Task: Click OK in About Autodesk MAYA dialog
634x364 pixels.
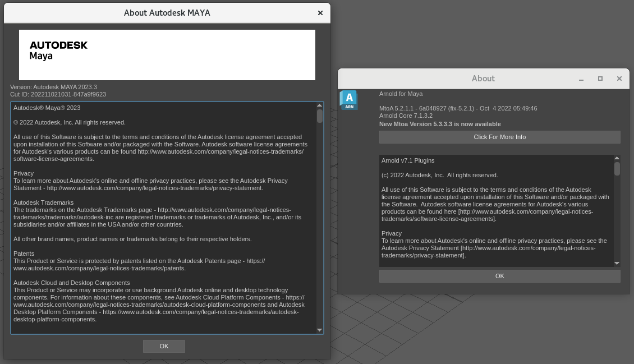Action: point(164,346)
